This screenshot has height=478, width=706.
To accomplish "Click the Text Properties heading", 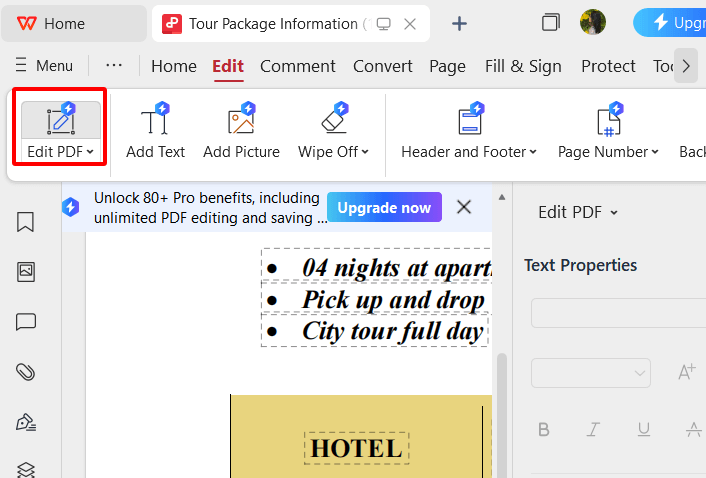I will coord(580,266).
